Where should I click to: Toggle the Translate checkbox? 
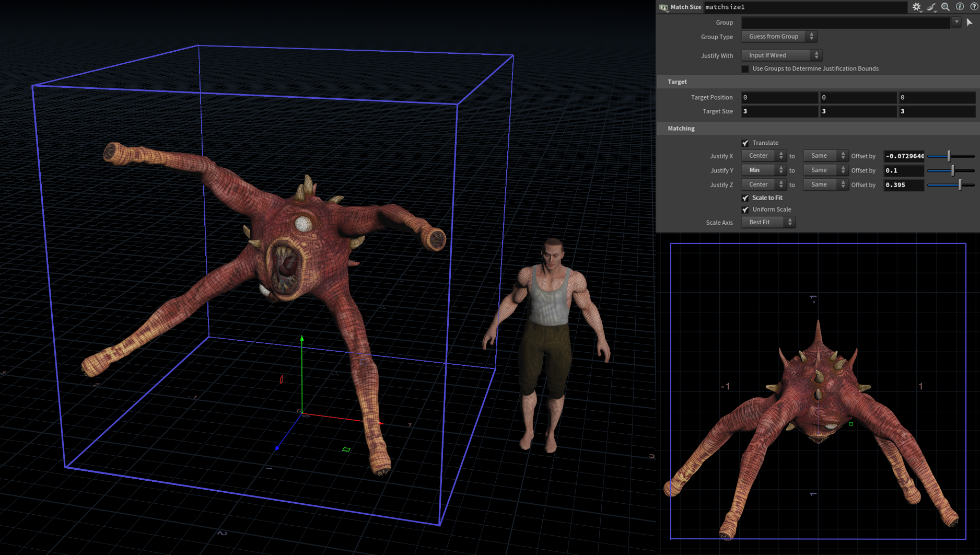tap(745, 143)
